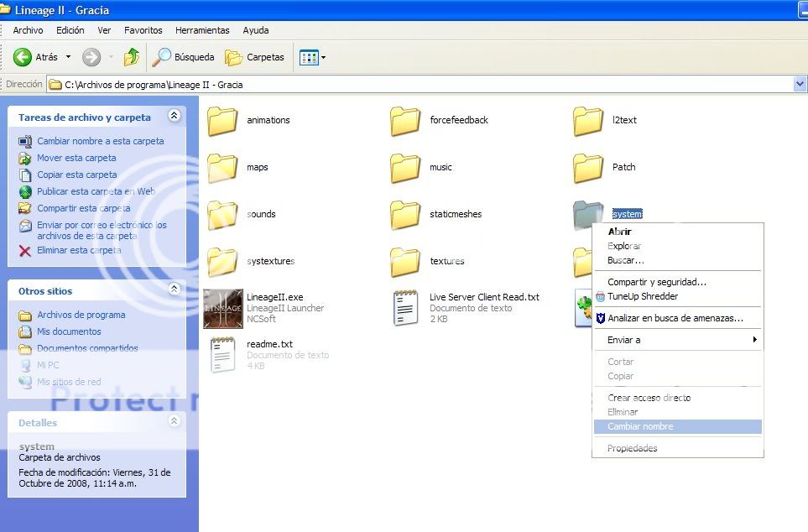Click Cambiar nombre a esta carpeta link
808x532 pixels.
tap(101, 141)
